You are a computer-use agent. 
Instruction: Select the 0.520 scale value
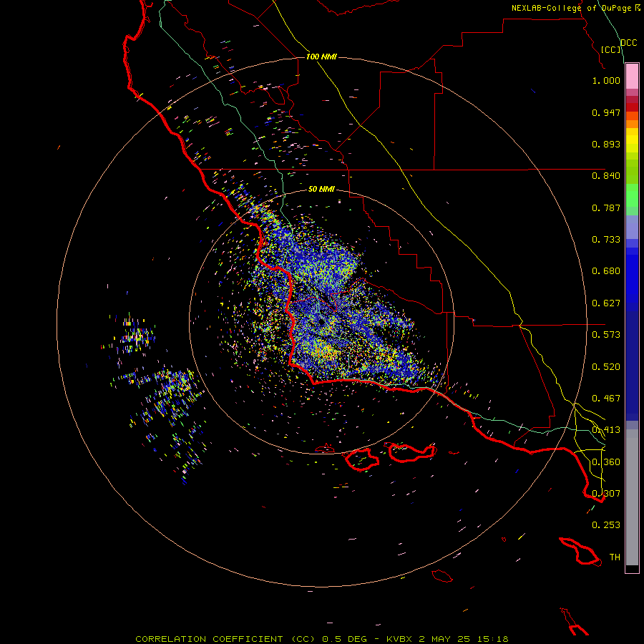[606, 367]
